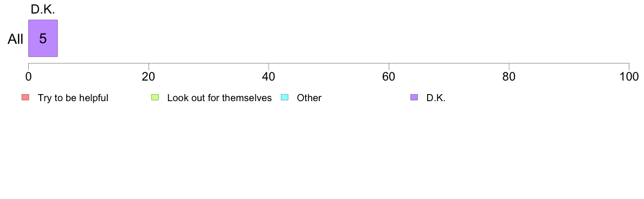Viewport: 644px width, 199px height.
Task: Select the green Look out for themselves swatch
Action: [x=155, y=97]
